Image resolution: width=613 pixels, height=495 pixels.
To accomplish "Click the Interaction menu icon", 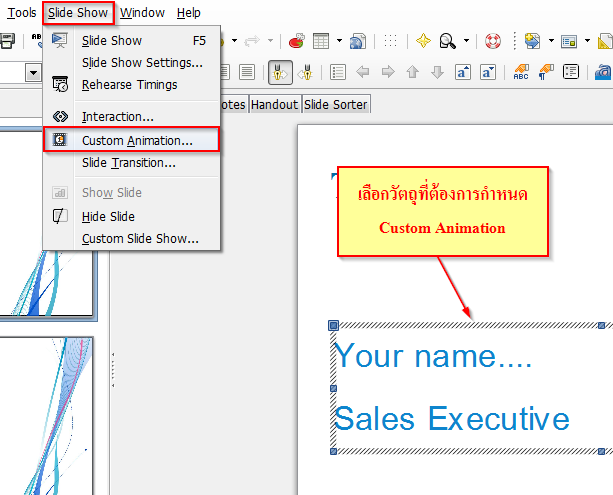I will [x=60, y=117].
